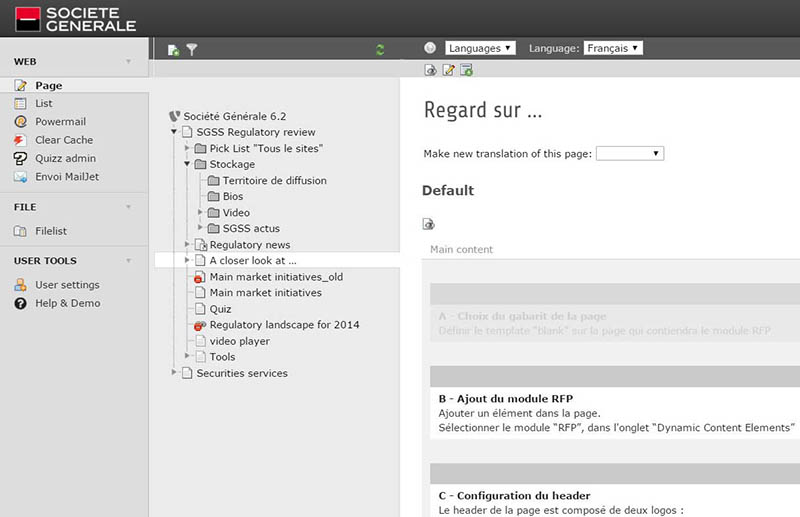The height and width of the screenshot is (517, 800).
Task: Expand the A closer look at ... node
Action: [x=187, y=260]
